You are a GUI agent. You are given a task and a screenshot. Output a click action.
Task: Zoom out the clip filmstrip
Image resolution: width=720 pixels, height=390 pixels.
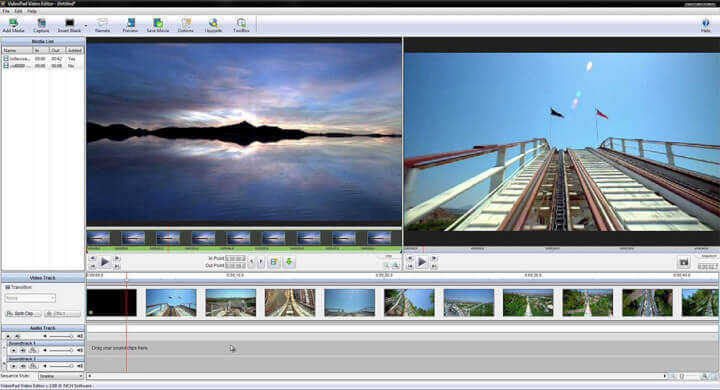pyautogui.click(x=386, y=266)
